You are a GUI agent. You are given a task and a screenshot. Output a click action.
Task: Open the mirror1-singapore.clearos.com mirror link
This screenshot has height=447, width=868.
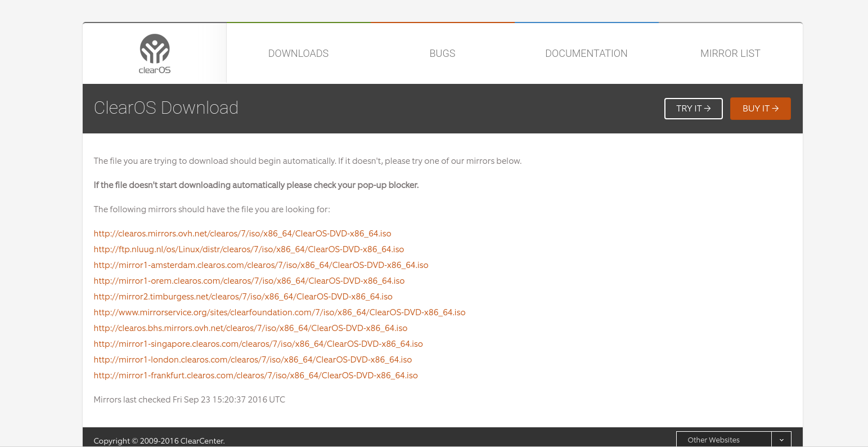258,344
